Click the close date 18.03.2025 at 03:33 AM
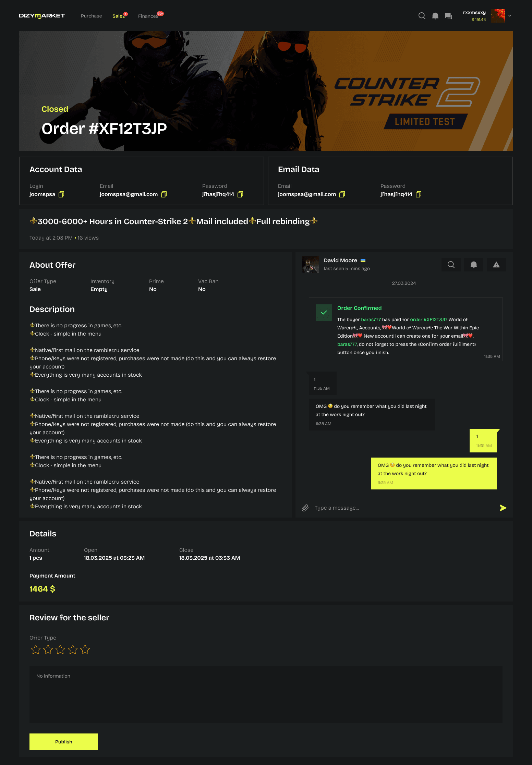The height and width of the screenshot is (765, 532). [209, 558]
